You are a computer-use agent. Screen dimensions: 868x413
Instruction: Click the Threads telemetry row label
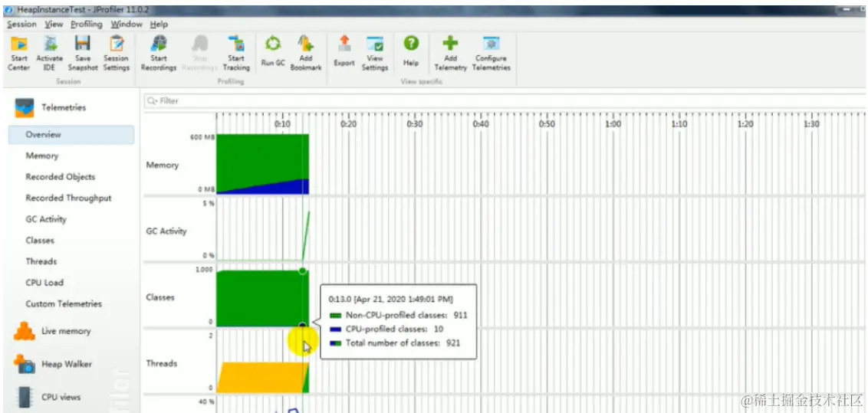(162, 363)
